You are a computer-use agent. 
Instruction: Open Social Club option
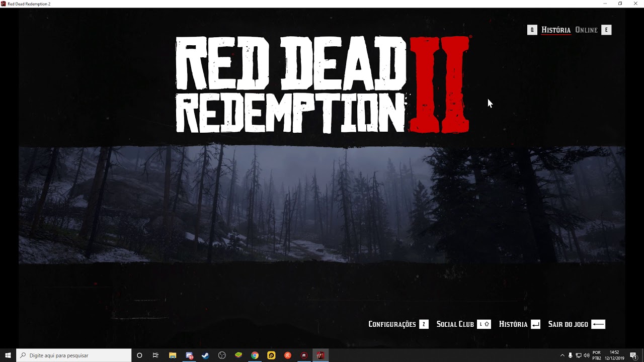click(x=455, y=324)
